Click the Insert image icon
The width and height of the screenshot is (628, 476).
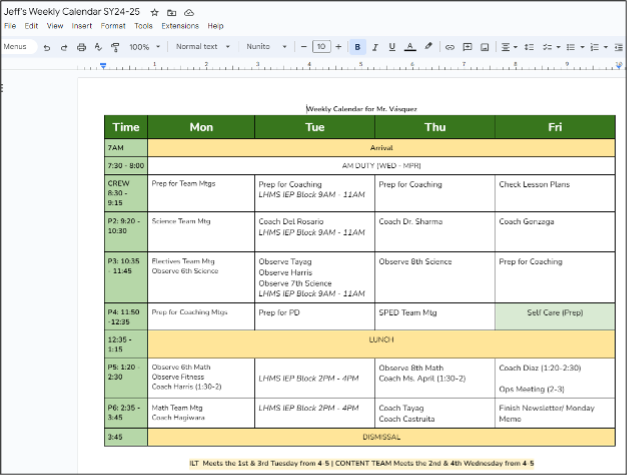click(x=484, y=47)
